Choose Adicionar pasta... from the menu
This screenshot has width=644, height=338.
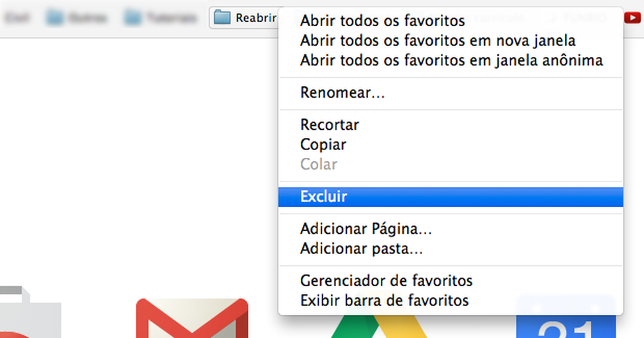[361, 249]
